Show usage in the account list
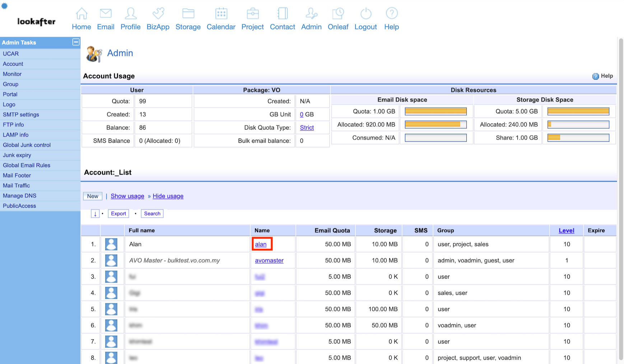 coord(127,196)
